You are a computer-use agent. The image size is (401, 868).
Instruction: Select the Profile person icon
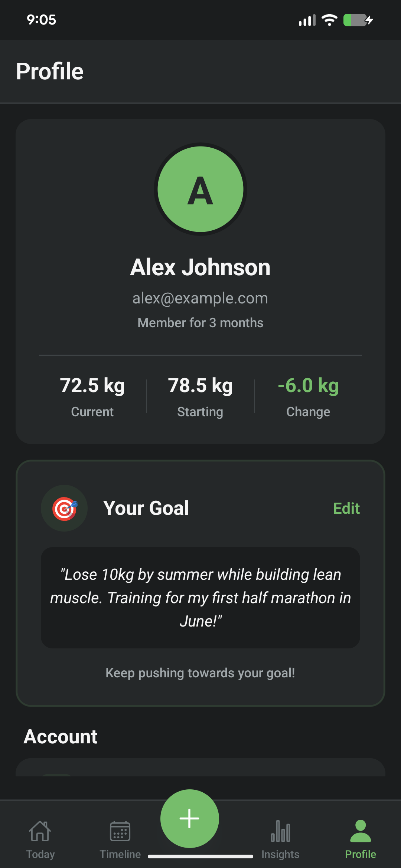click(360, 831)
